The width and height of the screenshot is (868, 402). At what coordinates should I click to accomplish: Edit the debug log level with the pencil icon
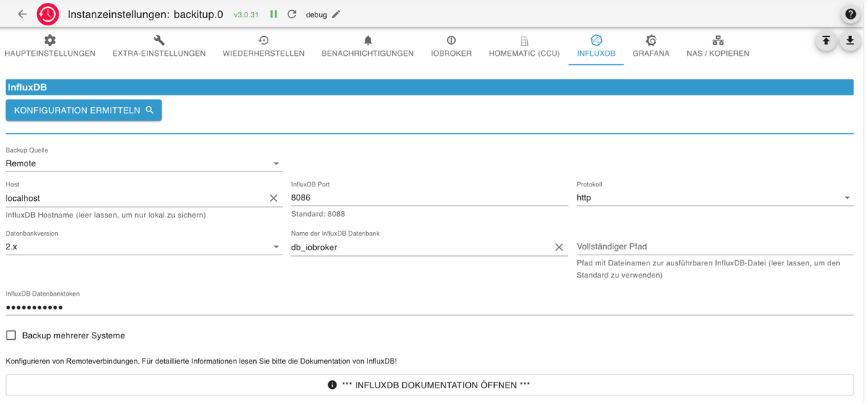click(336, 14)
